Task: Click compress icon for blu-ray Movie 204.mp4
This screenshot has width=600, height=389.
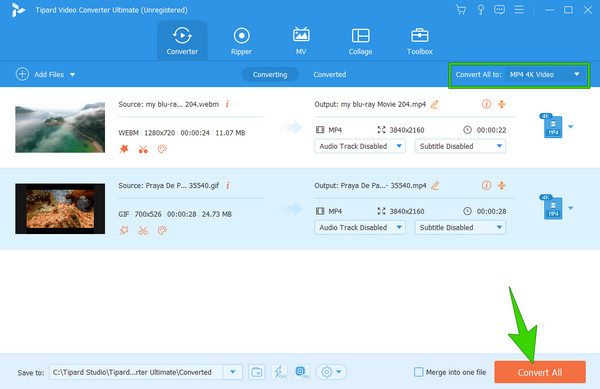Action: (x=502, y=104)
